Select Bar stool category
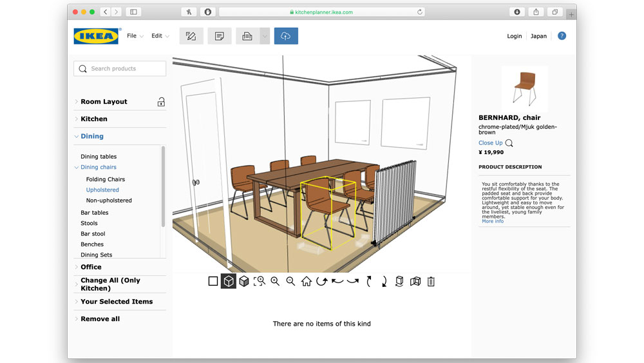 (93, 233)
